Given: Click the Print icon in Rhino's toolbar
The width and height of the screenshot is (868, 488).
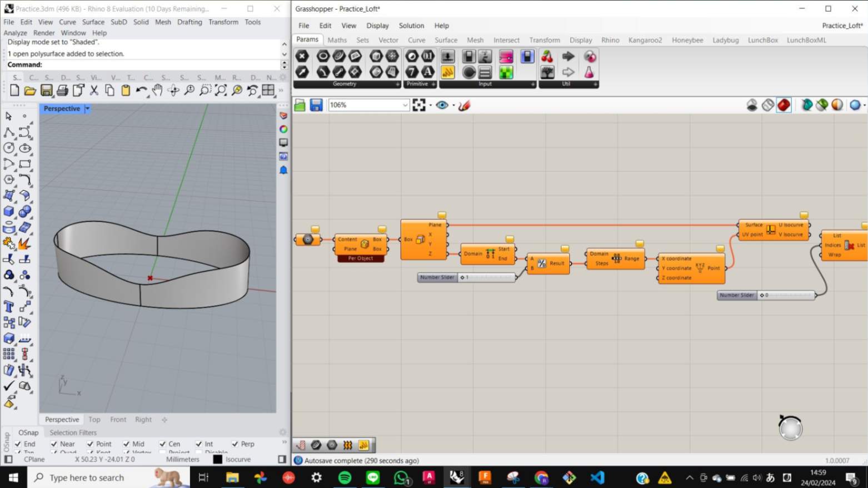Looking at the screenshot, I should 62,90.
